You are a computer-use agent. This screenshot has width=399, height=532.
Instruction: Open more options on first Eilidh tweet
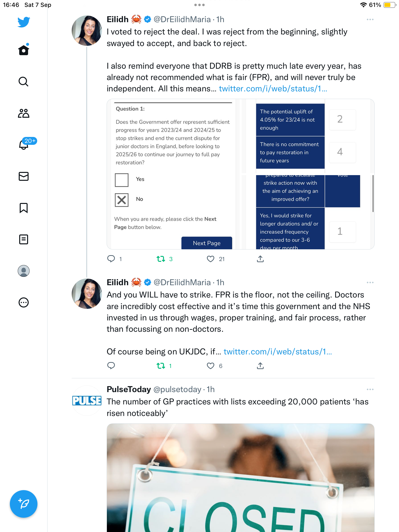(x=370, y=19)
